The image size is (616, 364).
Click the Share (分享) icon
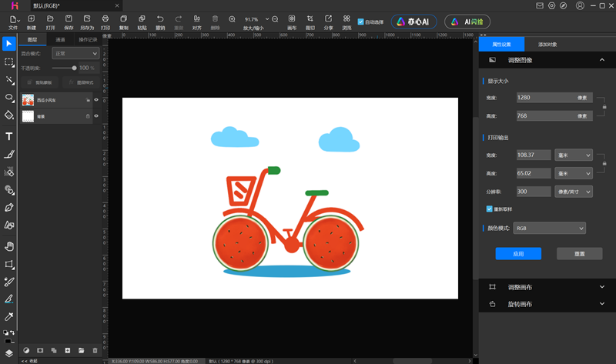(x=329, y=18)
